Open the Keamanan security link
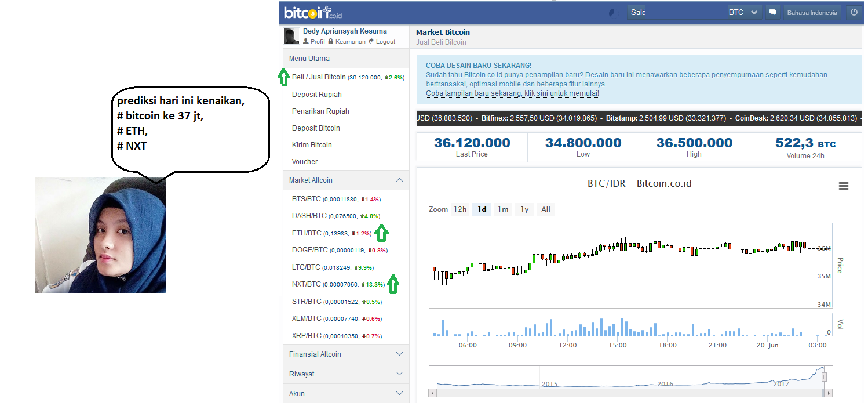Image resolution: width=868 pixels, height=406 pixels. tap(347, 42)
